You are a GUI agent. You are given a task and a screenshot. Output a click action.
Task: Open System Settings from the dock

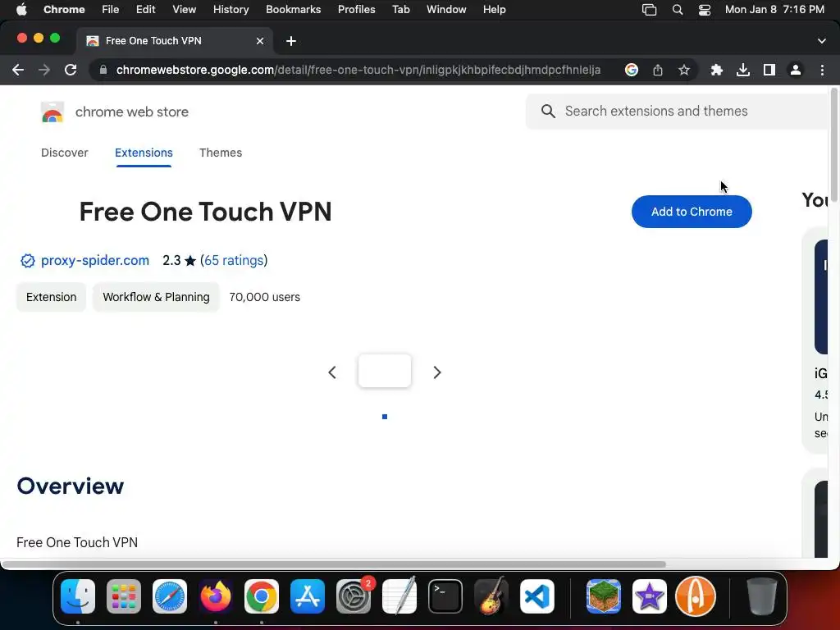pos(354,596)
